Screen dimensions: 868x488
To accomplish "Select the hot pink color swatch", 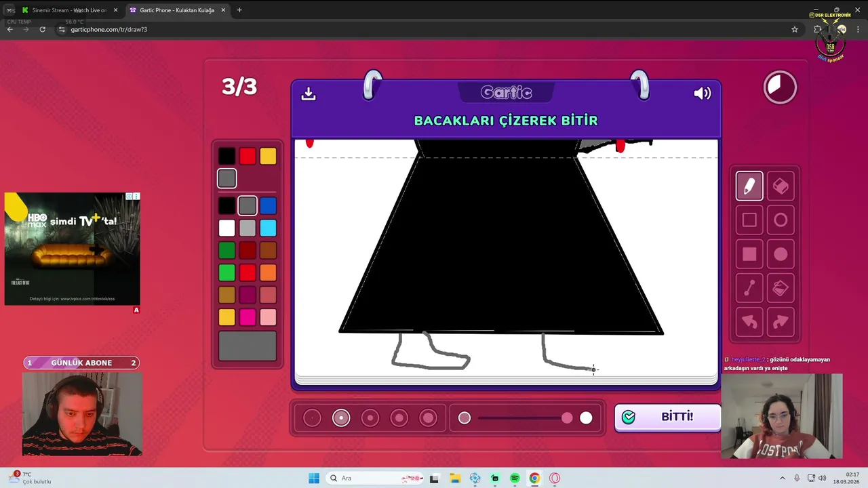I will pos(248,317).
